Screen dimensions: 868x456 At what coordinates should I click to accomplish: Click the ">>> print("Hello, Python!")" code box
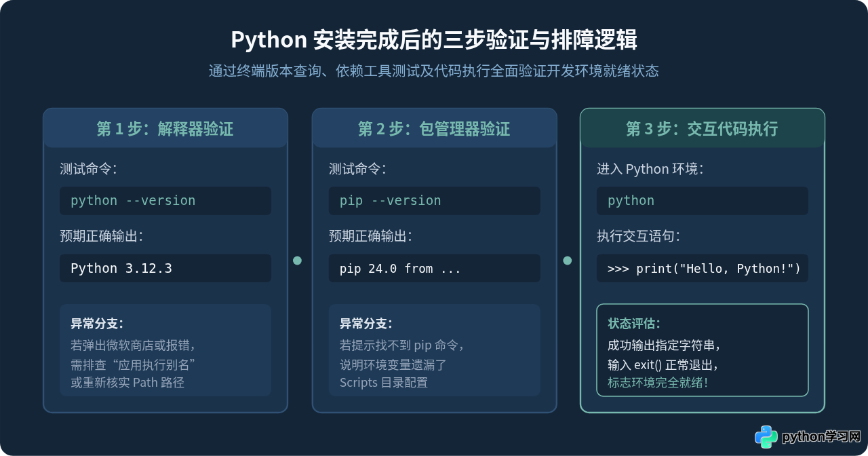tap(703, 269)
